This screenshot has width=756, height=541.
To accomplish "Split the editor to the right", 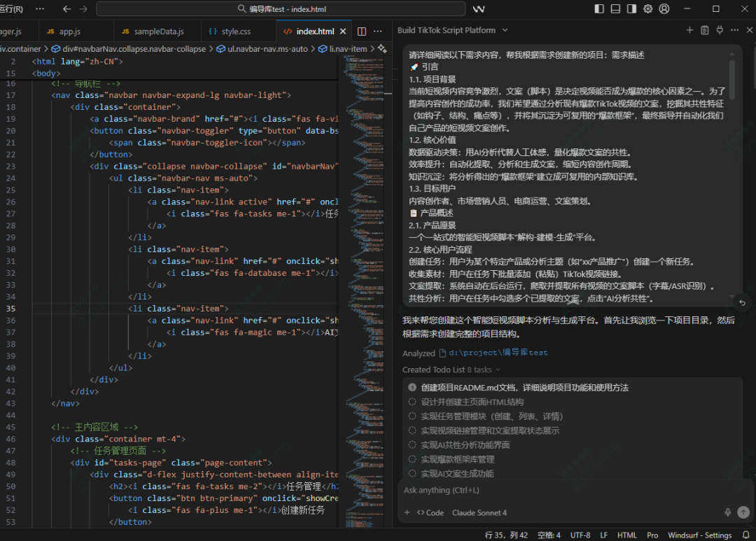I will pyautogui.click(x=362, y=31).
